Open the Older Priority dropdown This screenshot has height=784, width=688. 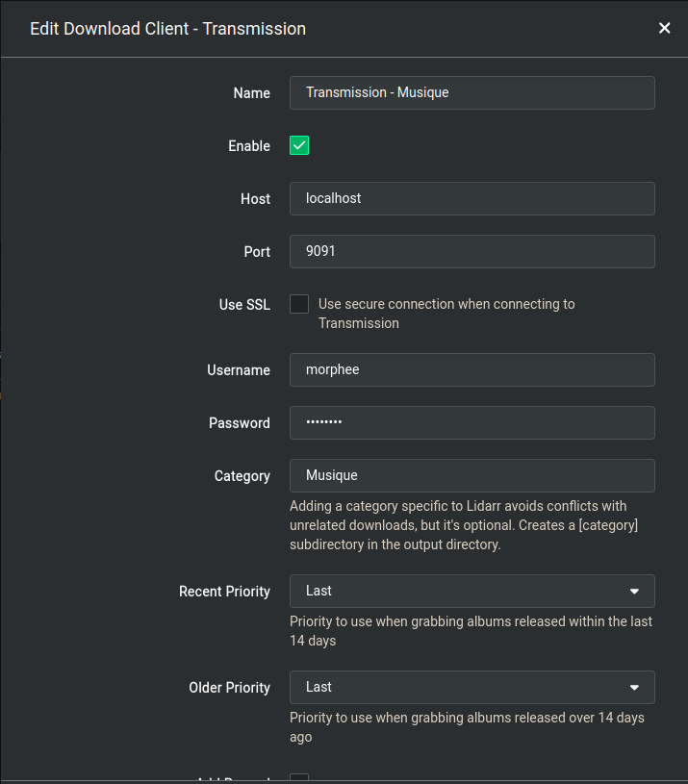click(x=471, y=687)
